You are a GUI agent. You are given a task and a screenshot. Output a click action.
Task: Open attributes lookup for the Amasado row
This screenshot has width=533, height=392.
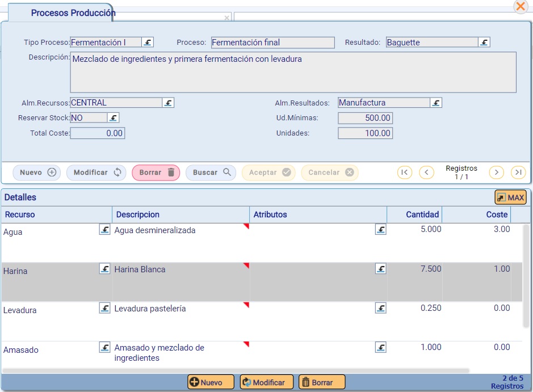tap(381, 347)
